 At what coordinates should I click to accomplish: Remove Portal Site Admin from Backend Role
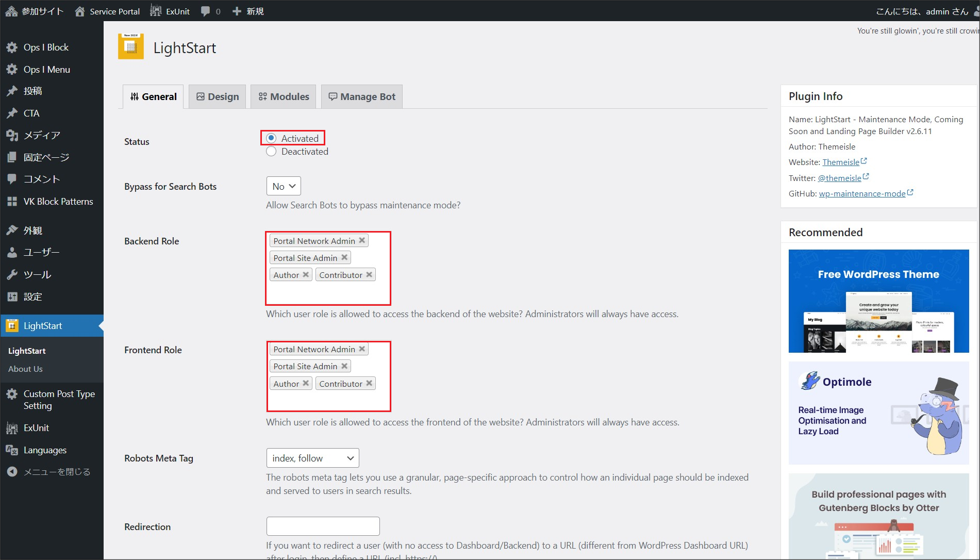click(344, 257)
